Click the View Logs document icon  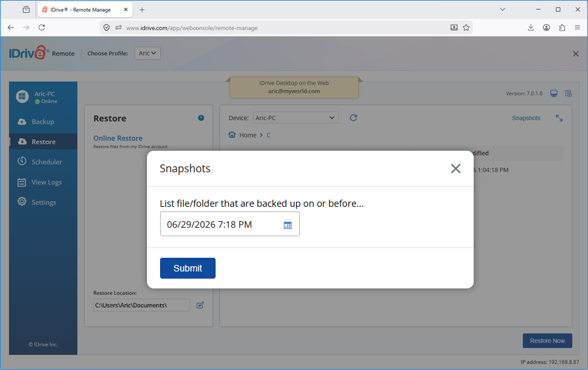click(x=22, y=182)
